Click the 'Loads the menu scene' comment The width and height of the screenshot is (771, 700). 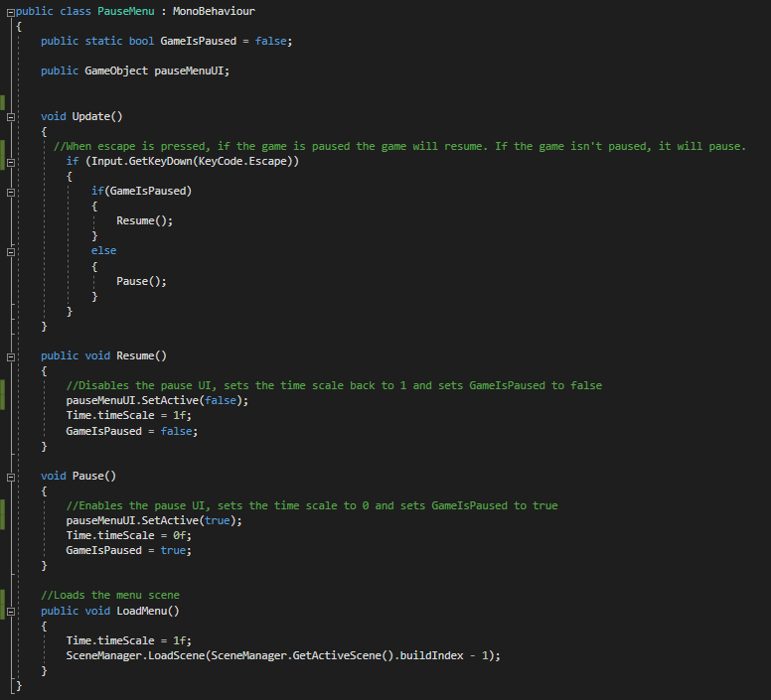[x=110, y=596]
